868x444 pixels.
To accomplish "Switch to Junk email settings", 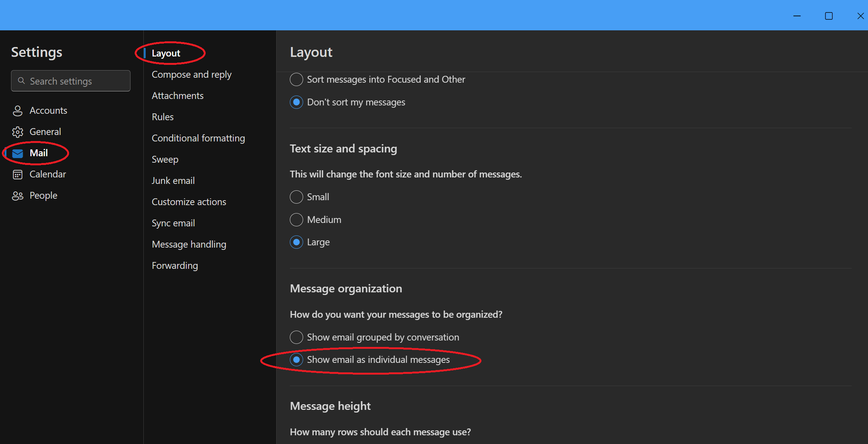I will (173, 181).
